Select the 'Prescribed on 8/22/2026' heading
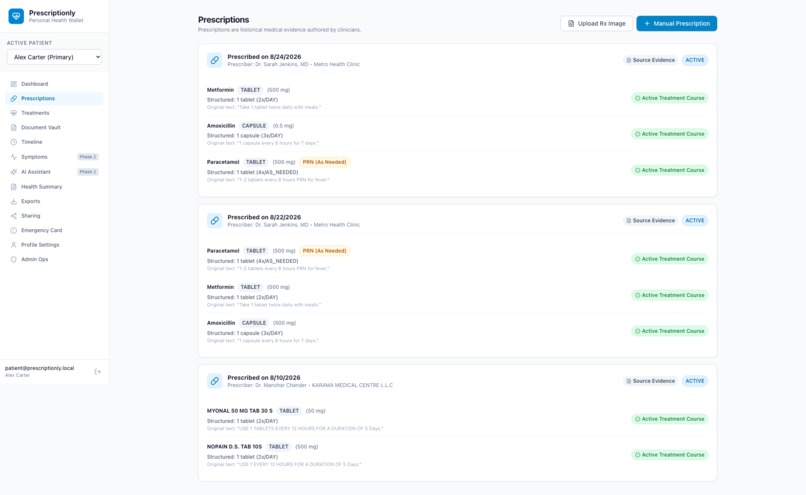Screen dimensions: 806x495 (x=264, y=217)
